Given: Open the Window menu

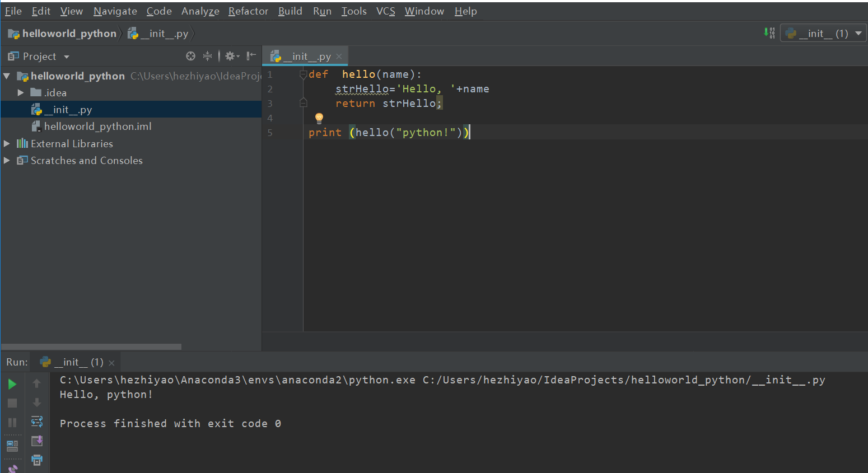Looking at the screenshot, I should [x=424, y=11].
